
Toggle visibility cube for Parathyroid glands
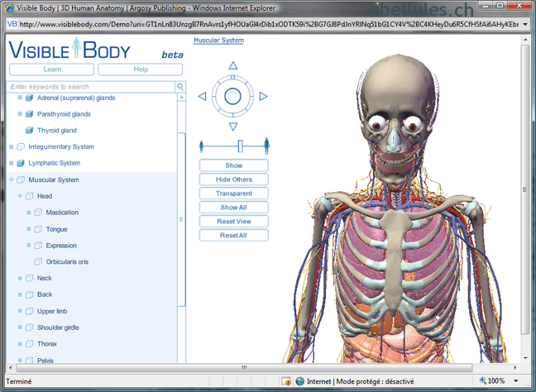(30, 114)
